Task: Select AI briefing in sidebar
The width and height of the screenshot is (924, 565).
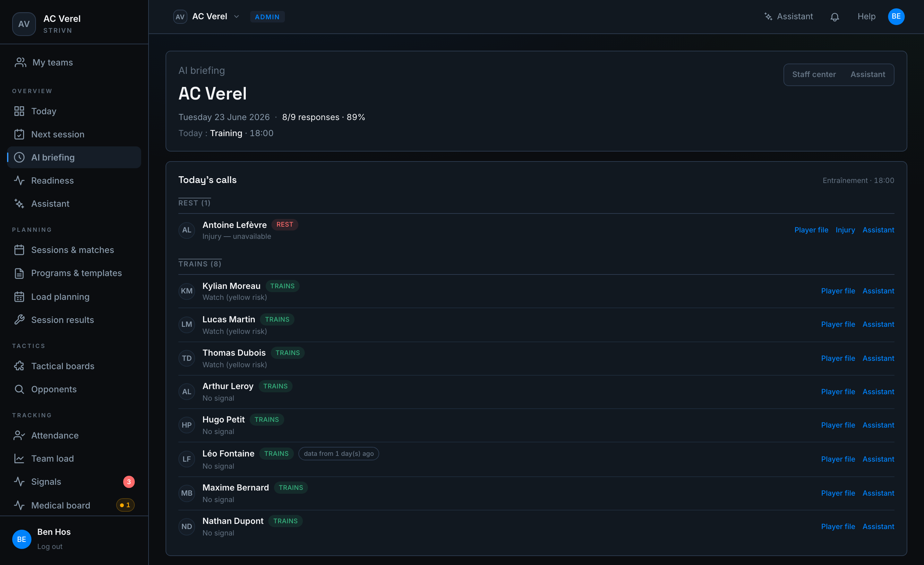Action: click(x=74, y=157)
